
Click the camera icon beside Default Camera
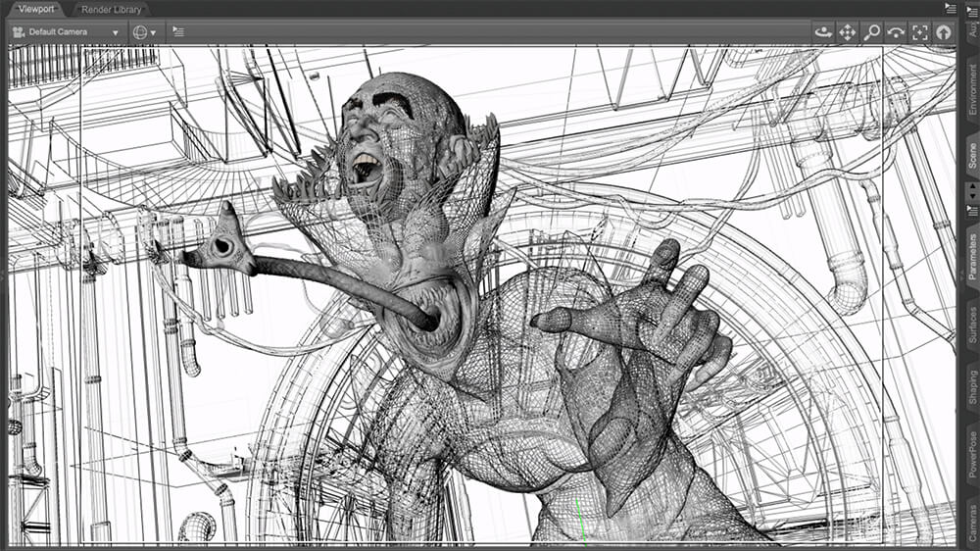[19, 32]
